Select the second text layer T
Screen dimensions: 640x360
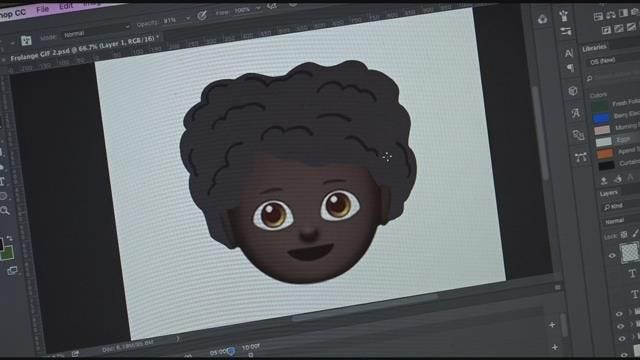(635, 293)
